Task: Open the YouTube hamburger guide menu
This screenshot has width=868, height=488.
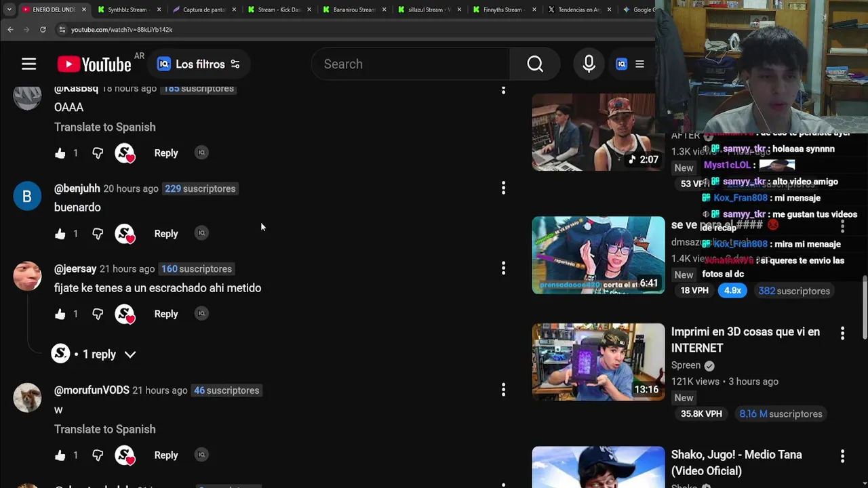Action: coord(28,64)
